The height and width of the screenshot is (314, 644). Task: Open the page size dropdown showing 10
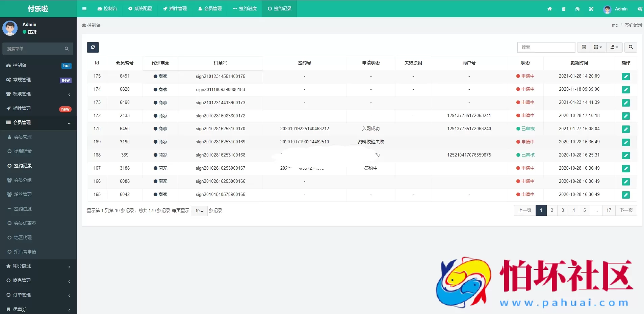coord(199,210)
